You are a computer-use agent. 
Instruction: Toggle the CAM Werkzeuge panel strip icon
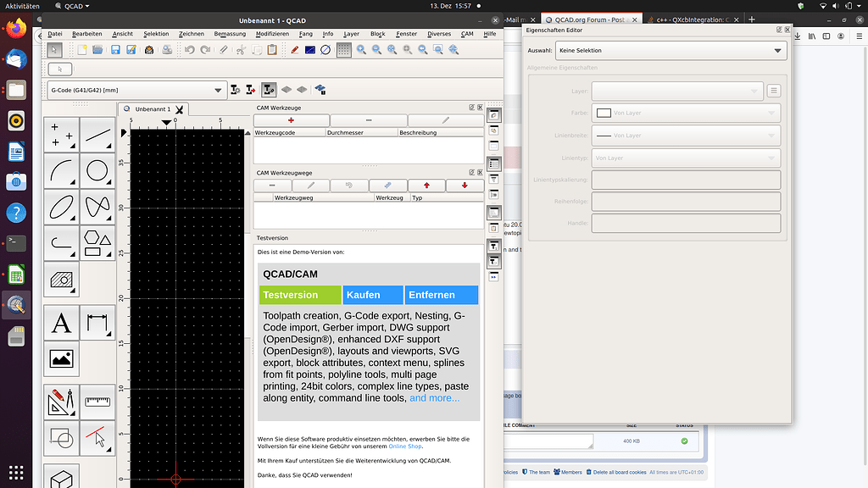tap(494, 247)
